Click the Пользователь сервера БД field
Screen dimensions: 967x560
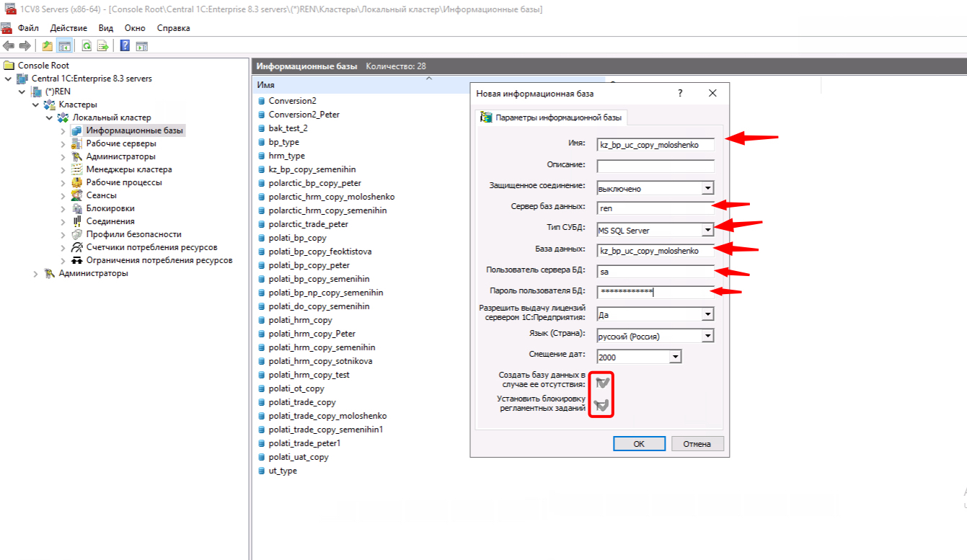click(x=655, y=272)
